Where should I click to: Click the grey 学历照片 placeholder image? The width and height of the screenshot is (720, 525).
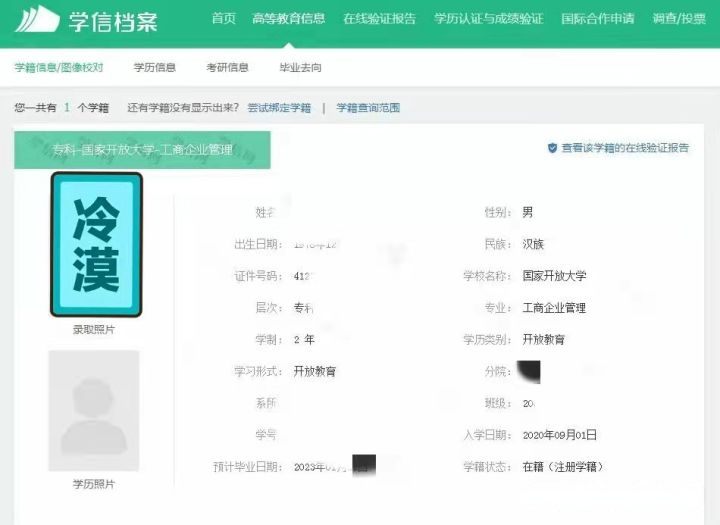[x=94, y=411]
